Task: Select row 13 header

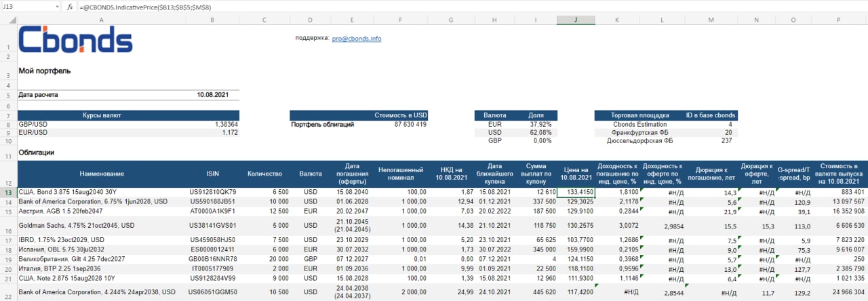Action: [7, 193]
